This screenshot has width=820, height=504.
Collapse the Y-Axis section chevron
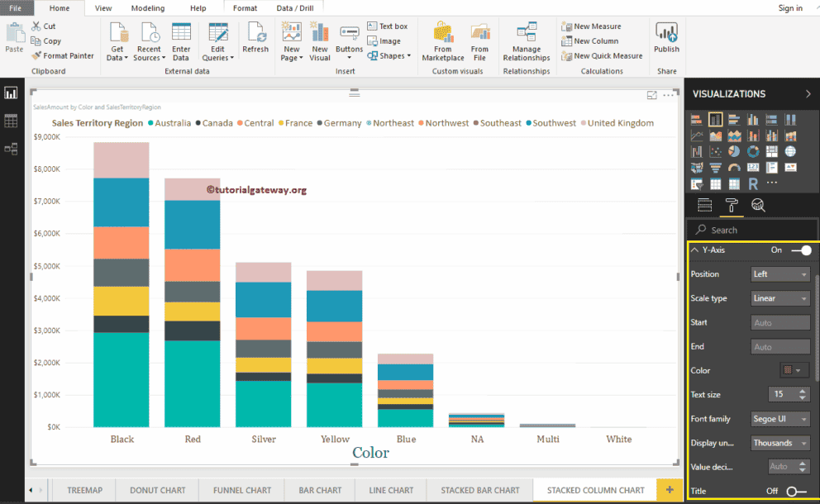(x=694, y=250)
